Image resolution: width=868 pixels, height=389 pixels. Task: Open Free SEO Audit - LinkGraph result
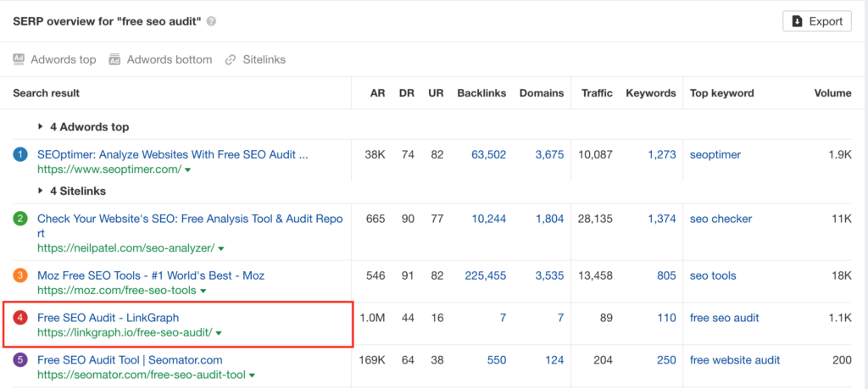pyautogui.click(x=108, y=318)
